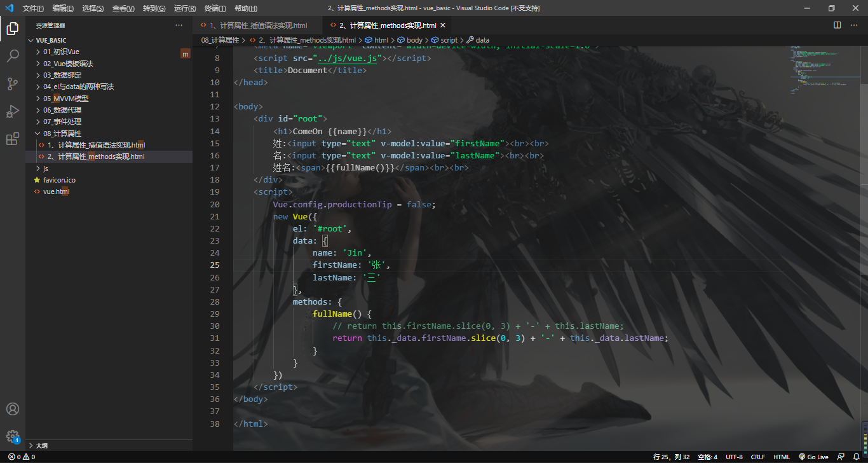Image resolution: width=868 pixels, height=463 pixels.
Task: Open notifications bell in status bar
Action: click(x=857, y=457)
